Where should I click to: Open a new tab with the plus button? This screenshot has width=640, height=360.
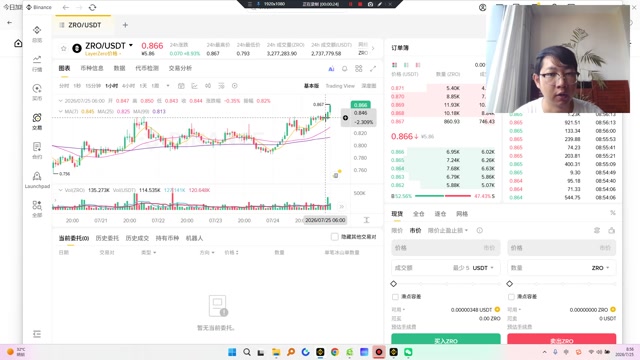(x=125, y=25)
